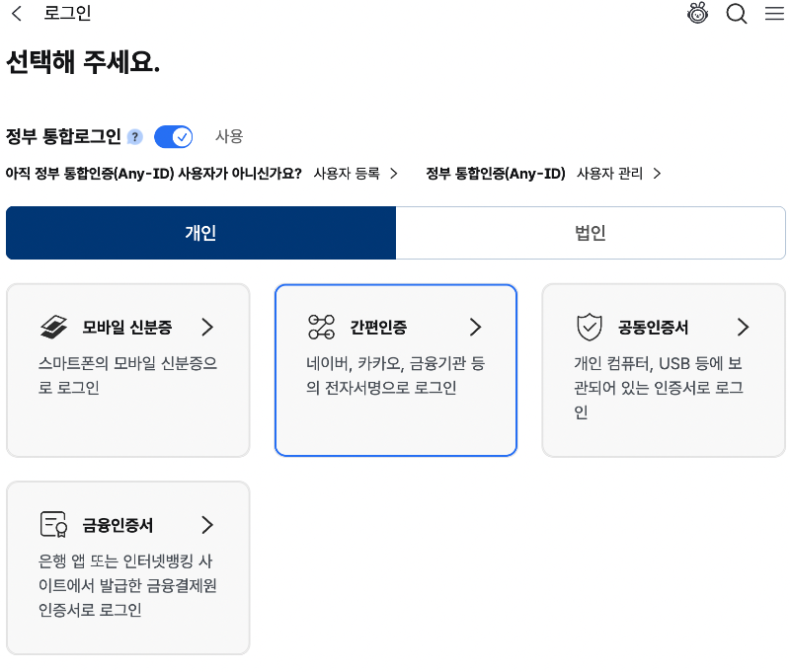Choose 금융인증서 login title
Screen dimensions: 790x672
[118, 525]
